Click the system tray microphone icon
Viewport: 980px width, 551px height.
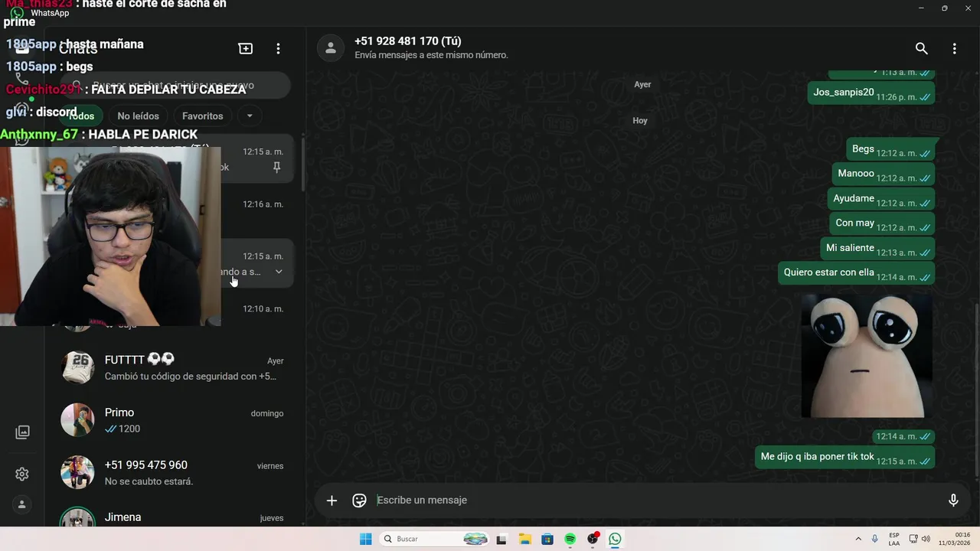(874, 539)
